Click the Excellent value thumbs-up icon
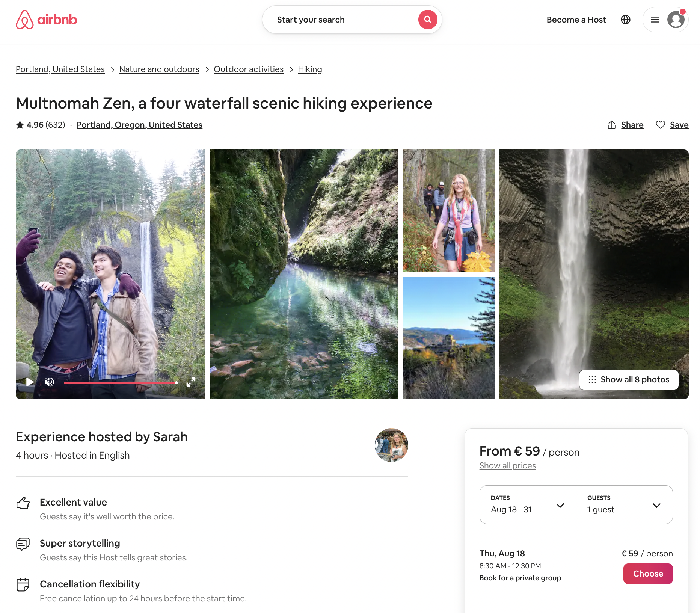700x613 pixels. (23, 503)
